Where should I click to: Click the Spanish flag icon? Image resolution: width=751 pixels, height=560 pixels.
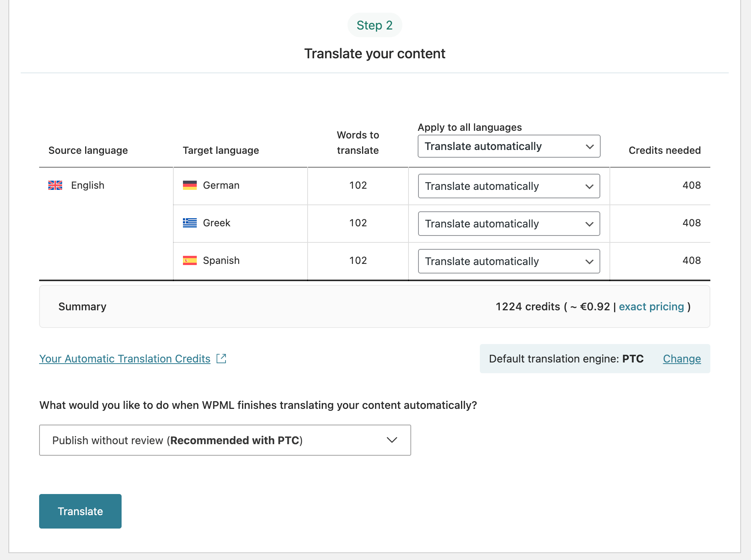(x=189, y=260)
